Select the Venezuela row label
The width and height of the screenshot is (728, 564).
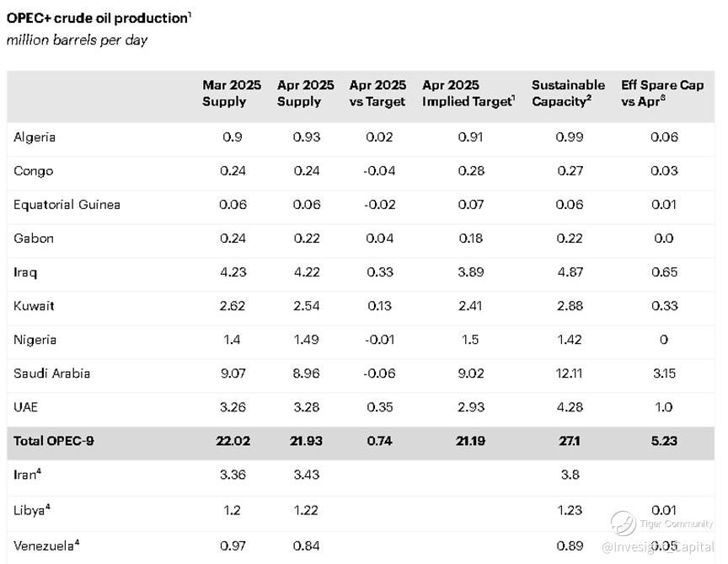[46, 545]
